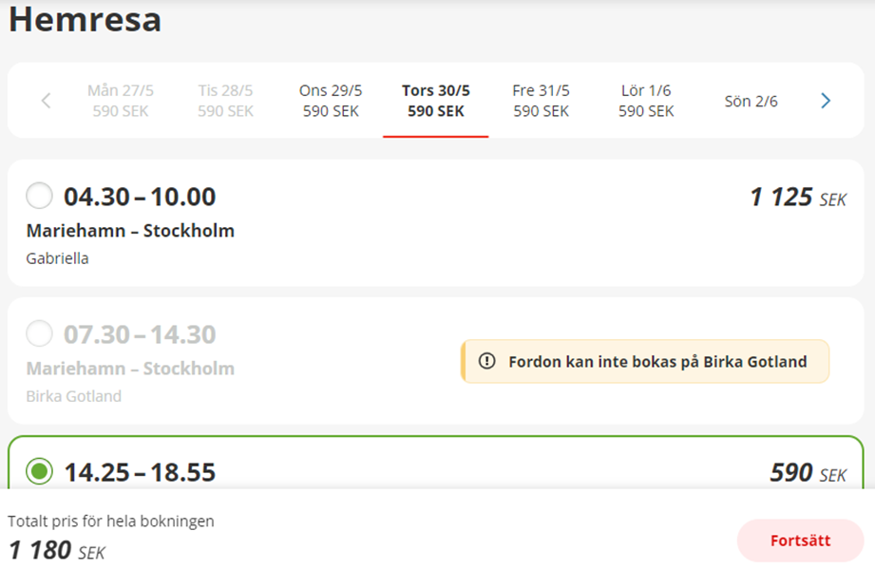Click the warning icon in Birka Gotland notice
This screenshot has height=588, width=875.
coord(487,362)
